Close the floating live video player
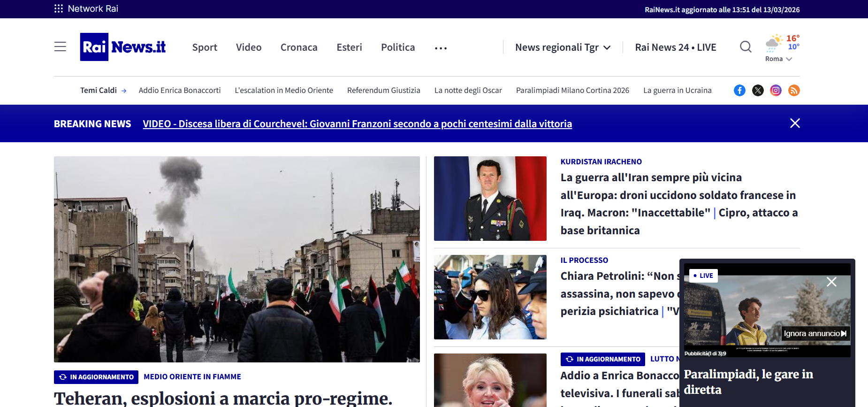 coord(831,282)
